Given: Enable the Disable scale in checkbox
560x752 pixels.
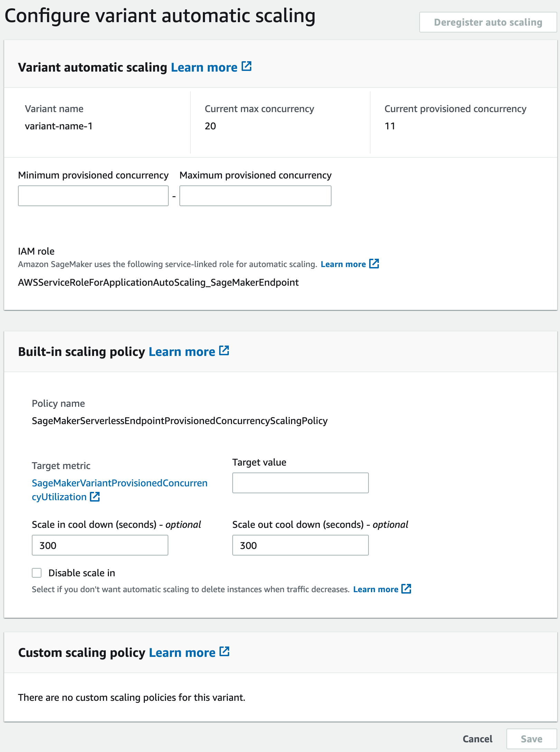Looking at the screenshot, I should click(x=36, y=573).
